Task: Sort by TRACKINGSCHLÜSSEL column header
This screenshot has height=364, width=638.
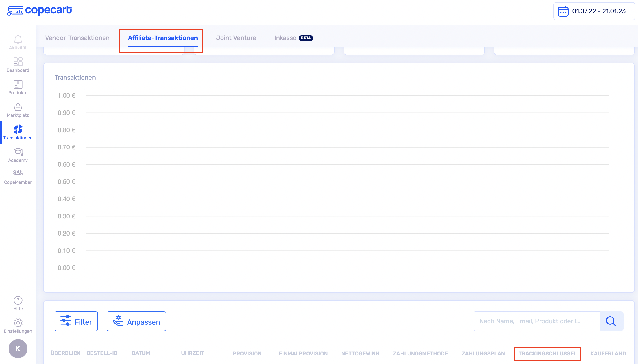Action: (547, 353)
